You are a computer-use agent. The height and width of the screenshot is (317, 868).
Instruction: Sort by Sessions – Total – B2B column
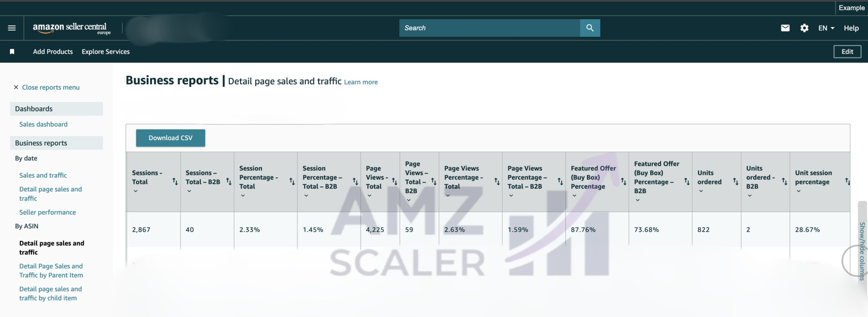(229, 182)
